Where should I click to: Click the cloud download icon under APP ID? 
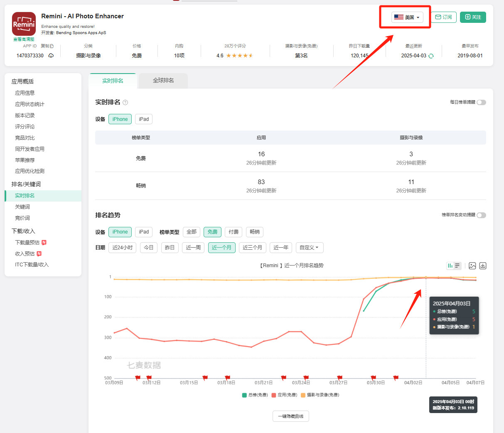(x=51, y=56)
